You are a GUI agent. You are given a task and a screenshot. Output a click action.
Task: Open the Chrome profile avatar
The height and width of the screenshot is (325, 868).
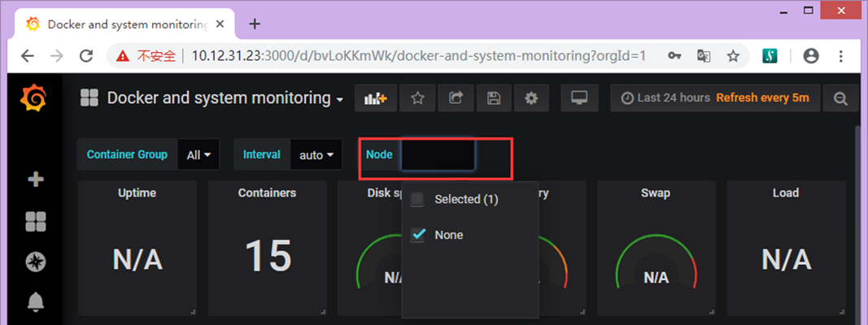tap(811, 56)
